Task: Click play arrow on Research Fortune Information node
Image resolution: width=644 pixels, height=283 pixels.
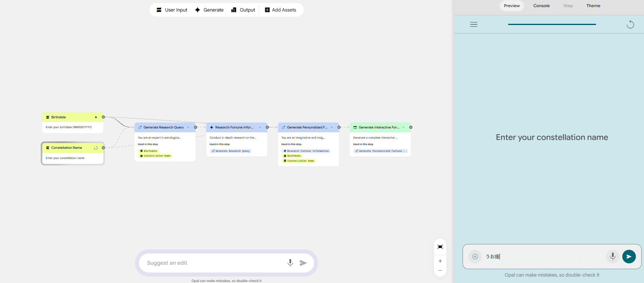Action: click(x=260, y=127)
